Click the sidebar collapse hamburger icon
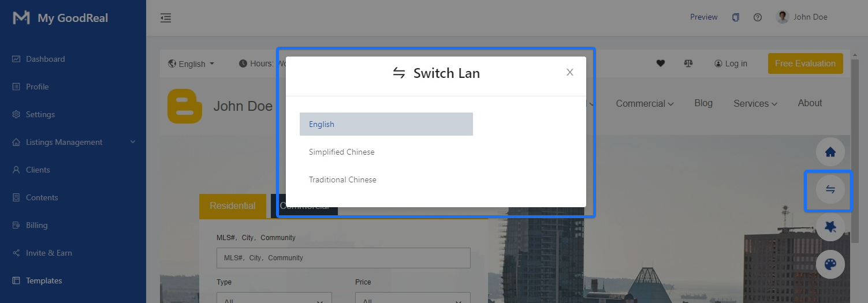The image size is (868, 303). point(166,18)
